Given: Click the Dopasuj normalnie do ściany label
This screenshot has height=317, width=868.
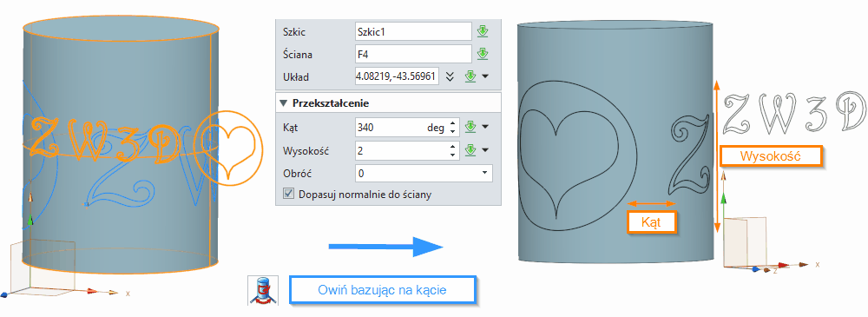Looking at the screenshot, I should click(365, 195).
